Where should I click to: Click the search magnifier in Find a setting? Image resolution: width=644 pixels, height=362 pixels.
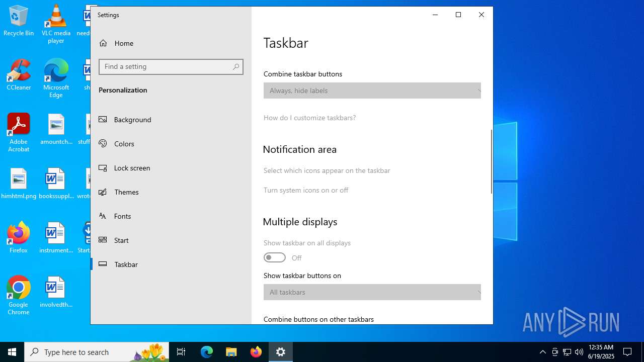point(236,67)
